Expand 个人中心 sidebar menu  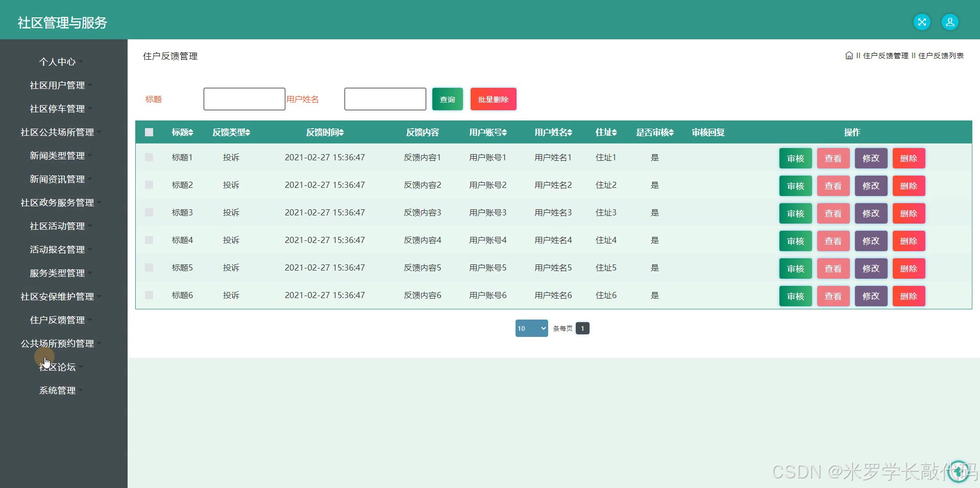click(x=61, y=62)
